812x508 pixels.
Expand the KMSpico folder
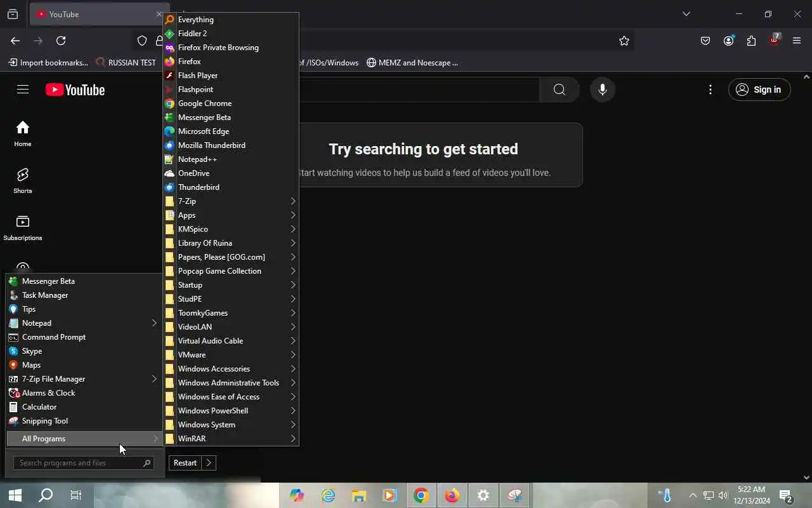pos(231,229)
